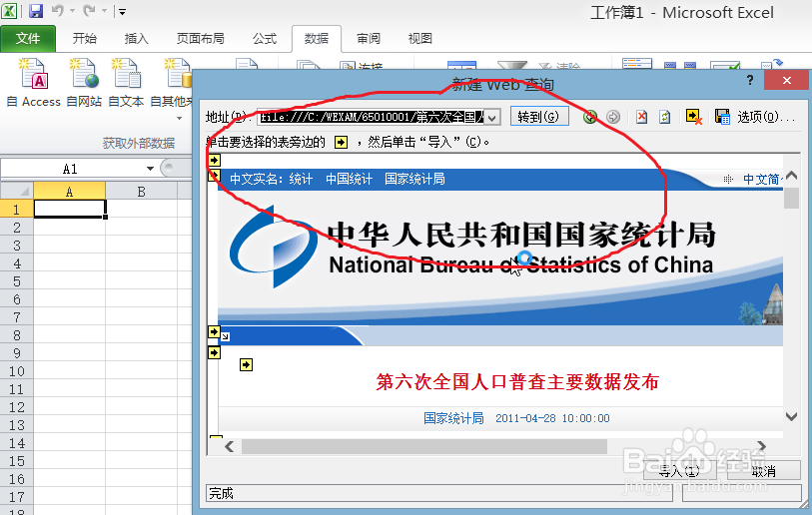Image resolution: width=812 pixels, height=515 pixels.
Task: Click the Import (导入) button
Action: tap(679, 470)
